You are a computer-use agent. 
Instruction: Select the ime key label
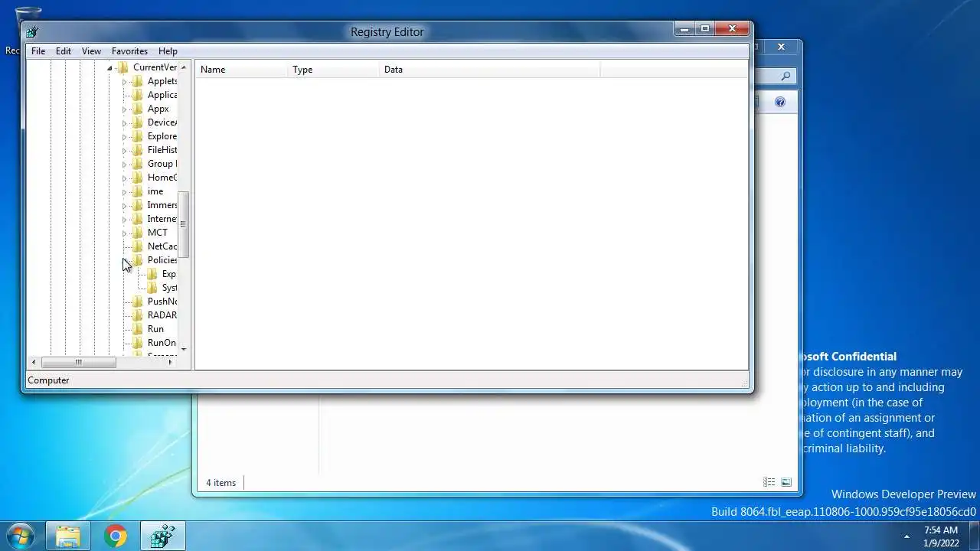coord(155,191)
